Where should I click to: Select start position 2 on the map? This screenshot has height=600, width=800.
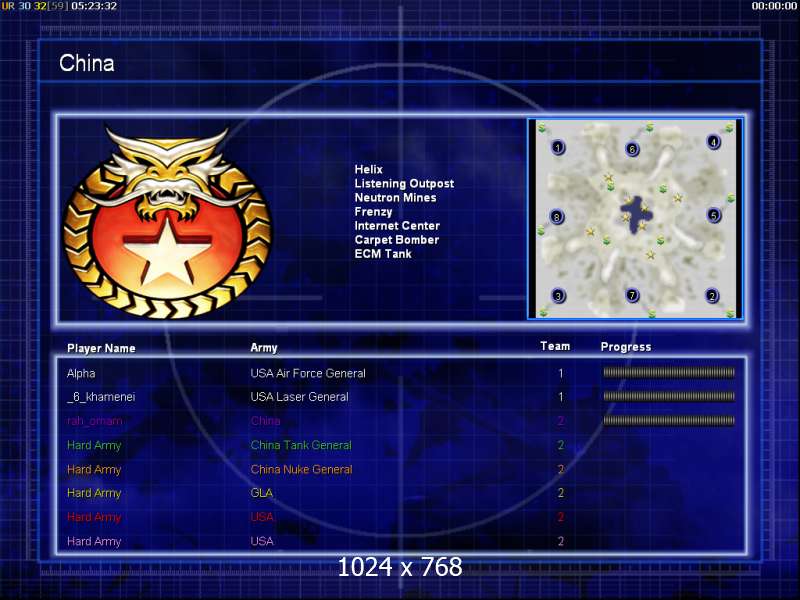(712, 295)
